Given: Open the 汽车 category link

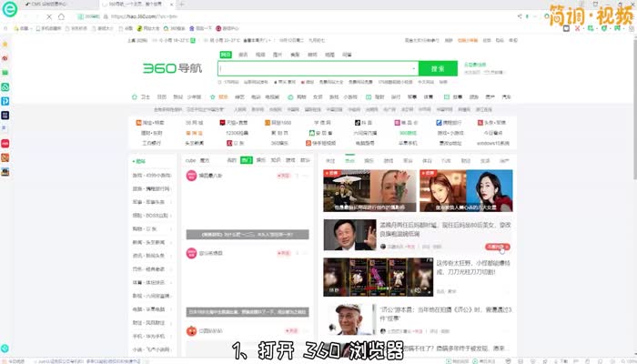Looking at the screenshot, I should coord(506,97).
